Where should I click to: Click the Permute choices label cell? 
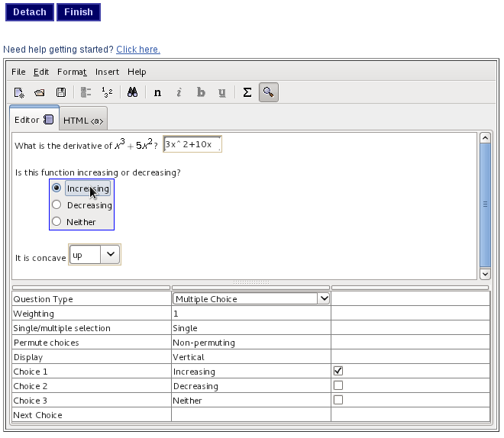(x=92, y=343)
